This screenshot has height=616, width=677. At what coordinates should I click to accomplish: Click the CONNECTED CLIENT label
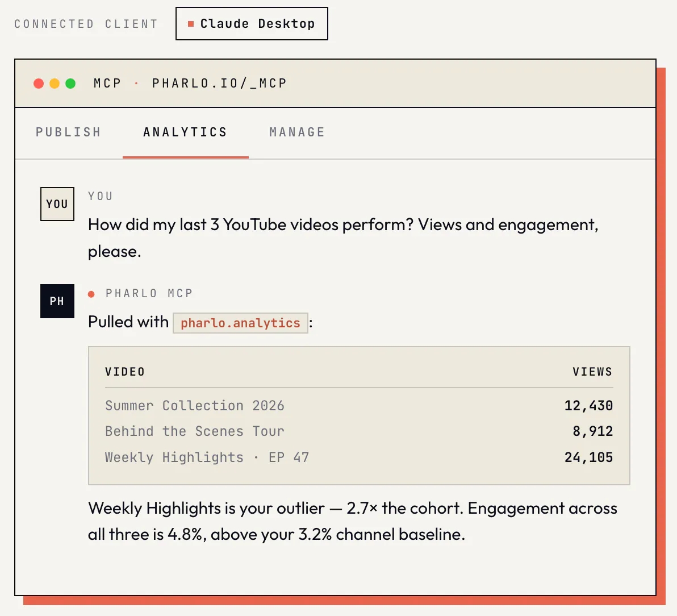[x=86, y=24]
